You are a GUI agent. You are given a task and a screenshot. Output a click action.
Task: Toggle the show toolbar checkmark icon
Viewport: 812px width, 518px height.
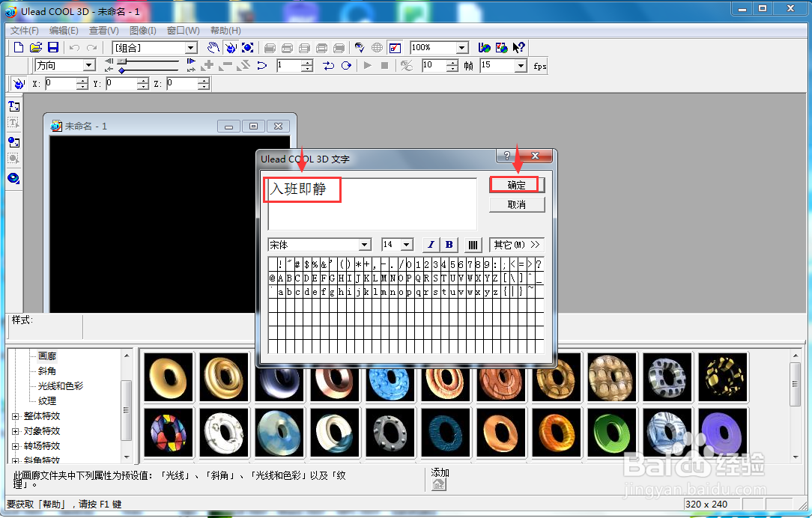(x=395, y=48)
